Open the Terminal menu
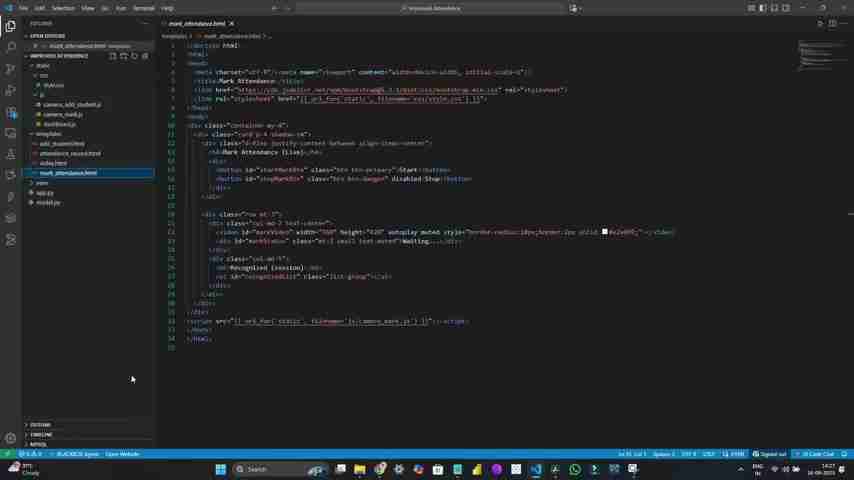 143,8
